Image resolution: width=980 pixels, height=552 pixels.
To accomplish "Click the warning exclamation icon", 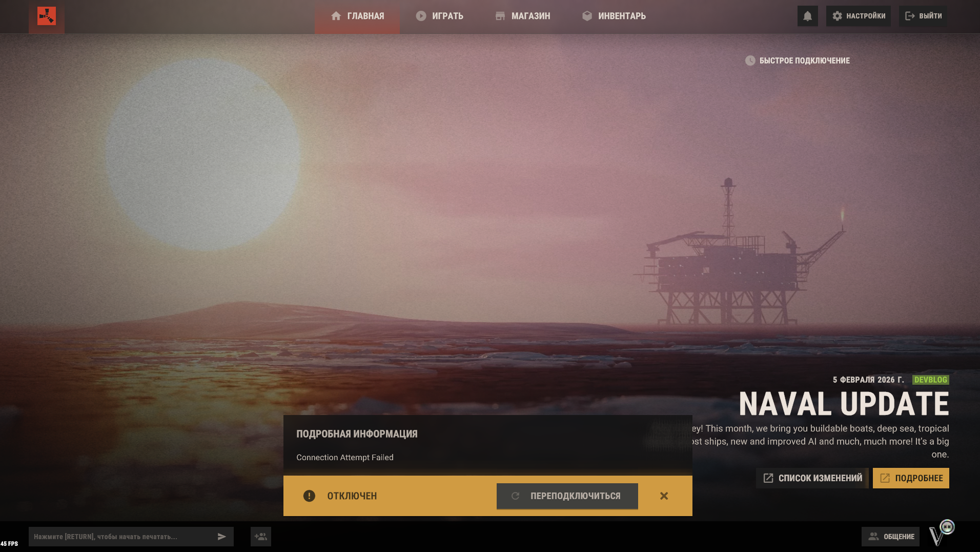I will click(x=309, y=496).
